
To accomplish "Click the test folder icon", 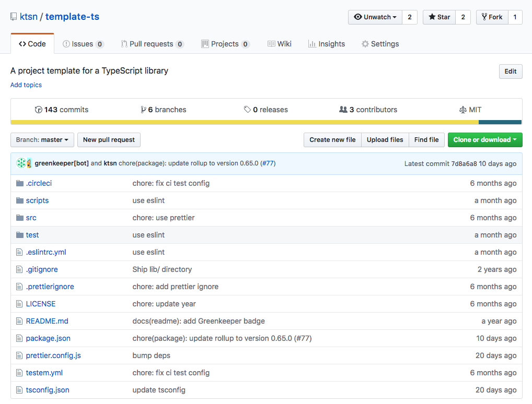I will click(x=20, y=235).
